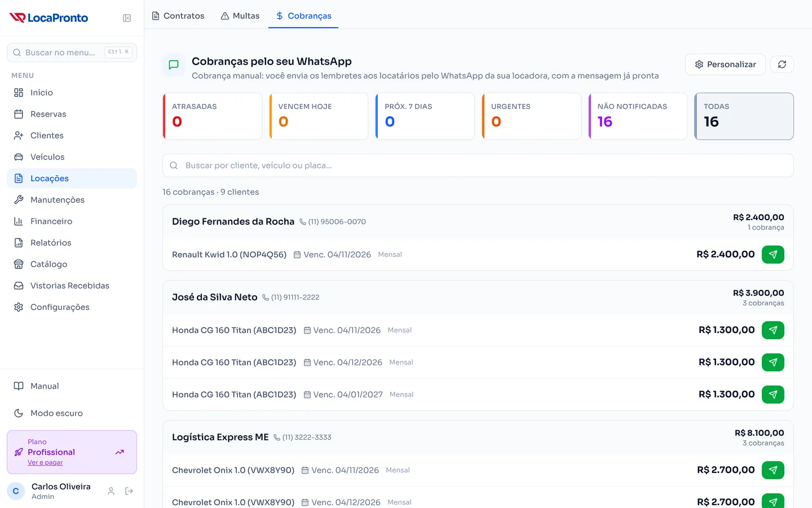This screenshot has height=508, width=812.
Task: Open user profile icon beside Carlos Oliveira
Action: click(111, 491)
